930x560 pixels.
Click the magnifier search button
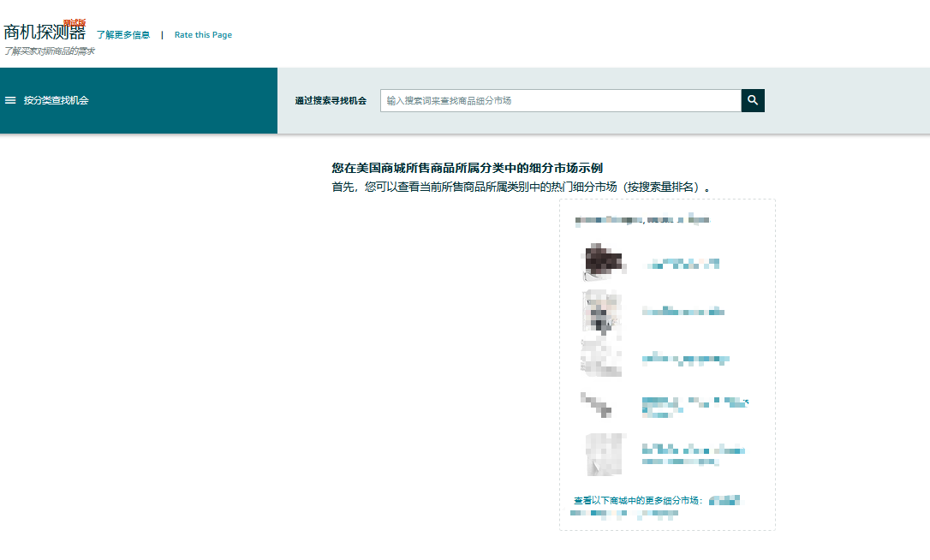(753, 100)
